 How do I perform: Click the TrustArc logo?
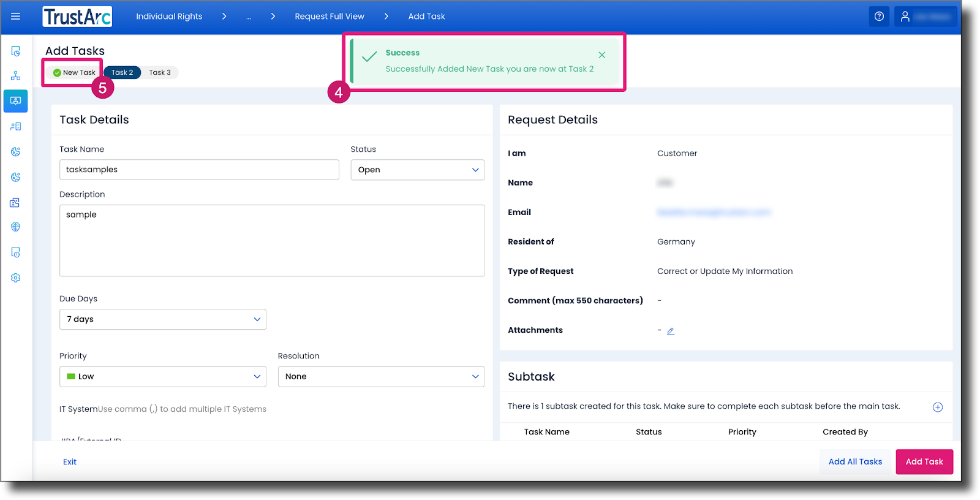77,17
